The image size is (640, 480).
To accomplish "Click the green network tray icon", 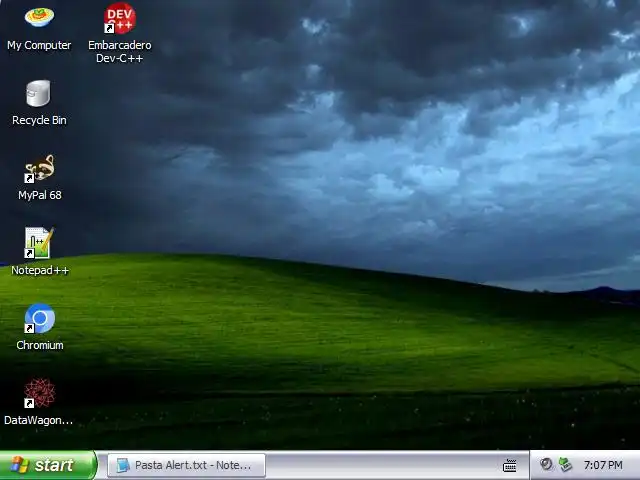I will click(x=565, y=464).
